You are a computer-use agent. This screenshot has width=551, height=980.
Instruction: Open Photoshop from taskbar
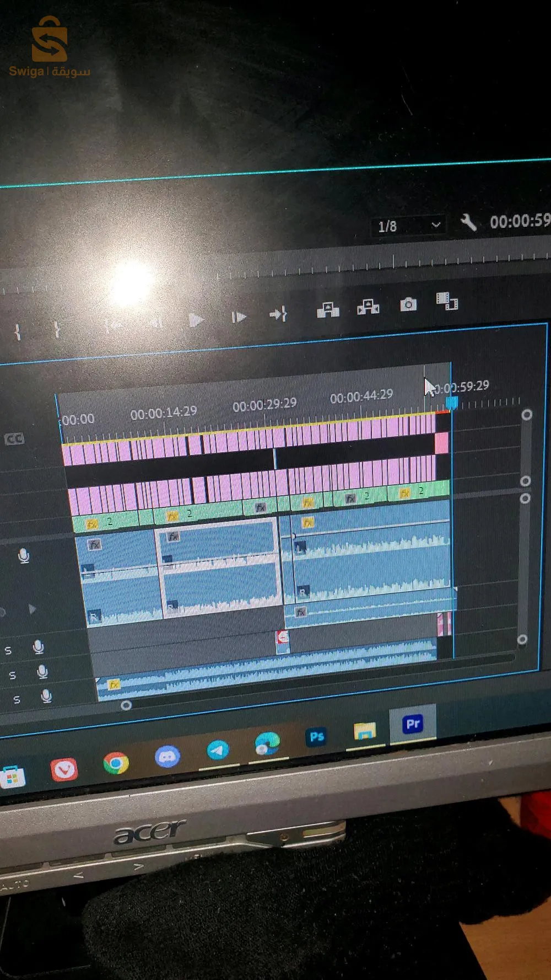click(316, 737)
